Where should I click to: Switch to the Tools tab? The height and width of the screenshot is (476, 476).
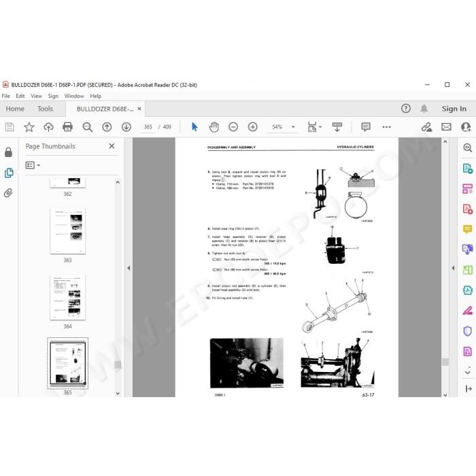[x=46, y=109]
